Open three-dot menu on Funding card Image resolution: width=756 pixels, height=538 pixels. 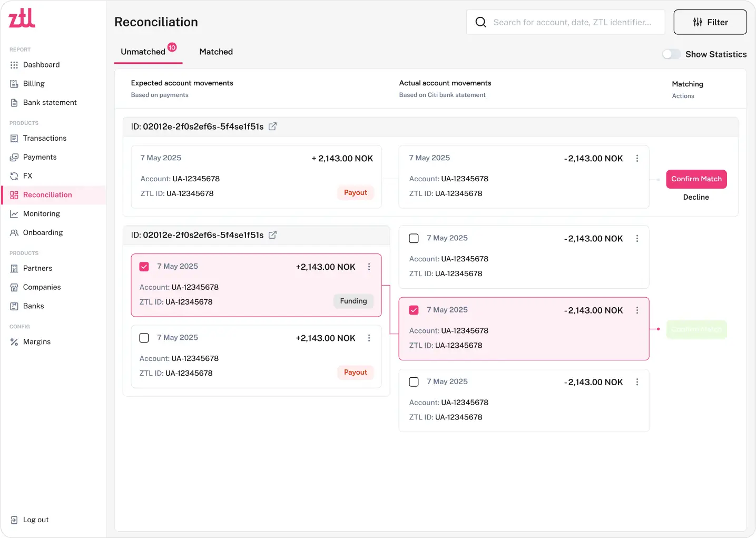pos(369,267)
